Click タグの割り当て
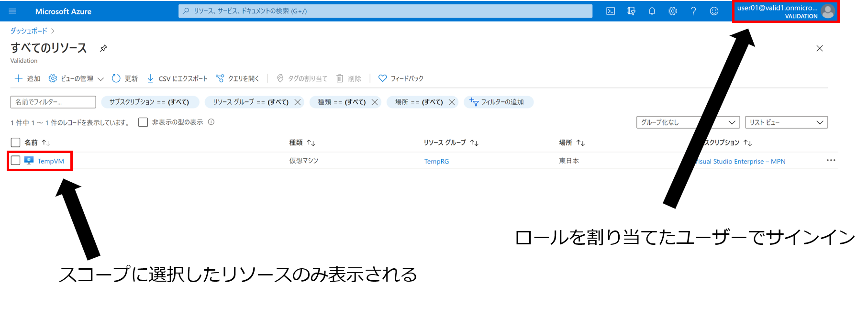Image resolution: width=868 pixels, height=329 pixels. [302, 78]
